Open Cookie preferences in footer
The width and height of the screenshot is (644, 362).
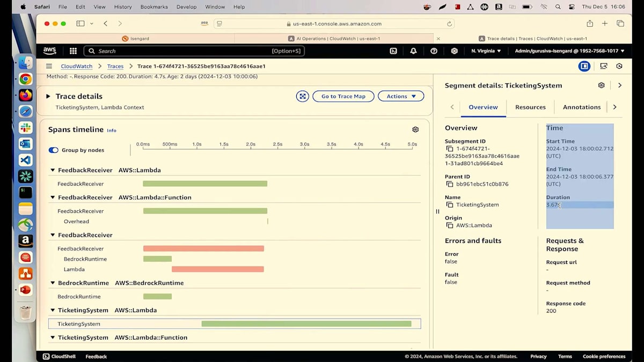tap(604, 356)
